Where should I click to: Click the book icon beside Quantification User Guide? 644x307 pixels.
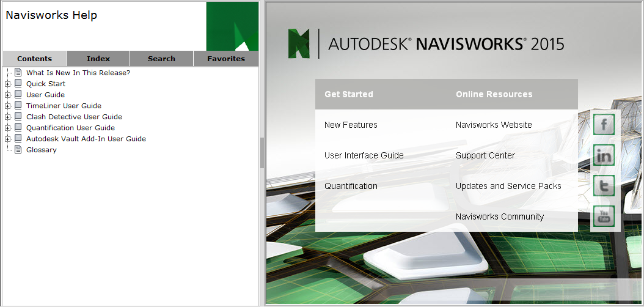point(18,127)
